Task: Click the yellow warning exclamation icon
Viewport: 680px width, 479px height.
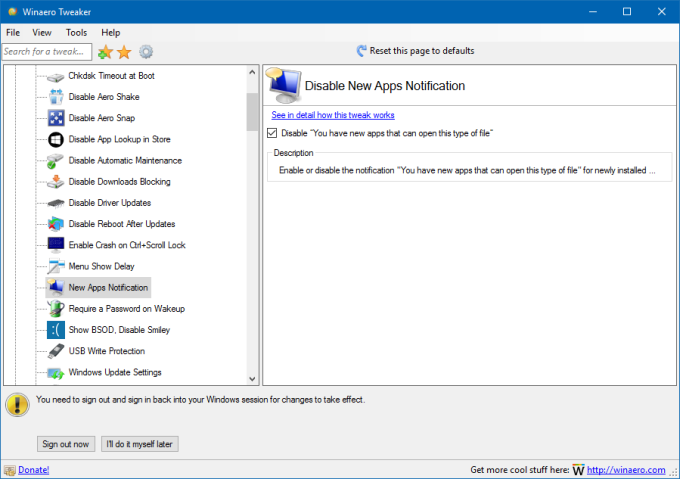Action: tap(17, 405)
